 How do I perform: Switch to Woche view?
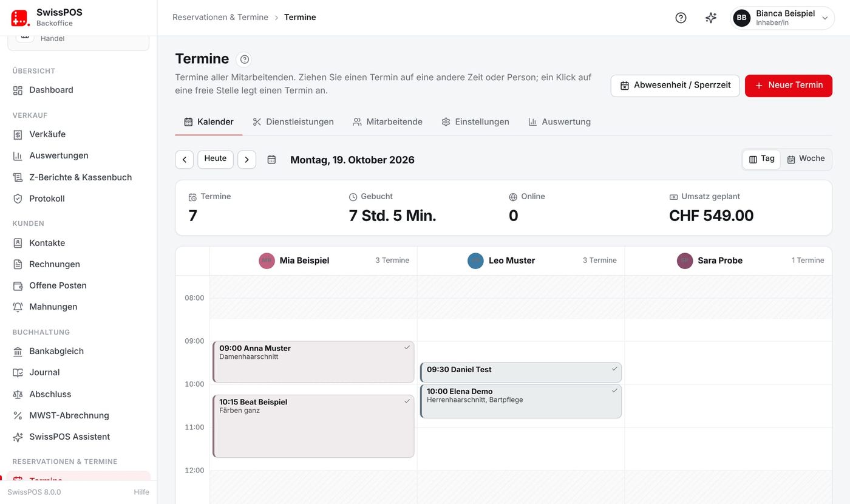pos(806,159)
